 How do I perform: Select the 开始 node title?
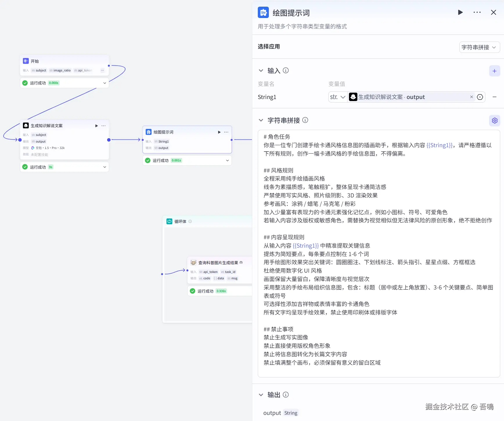35,61
